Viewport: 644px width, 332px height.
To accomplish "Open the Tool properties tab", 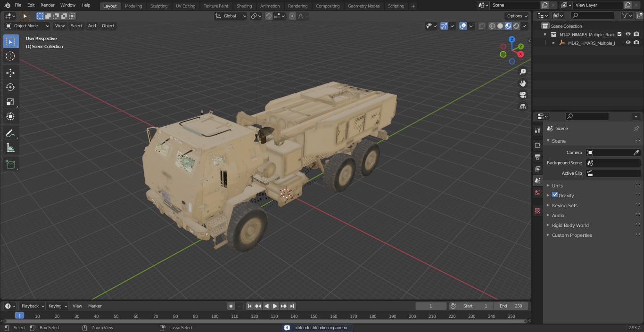I will (x=537, y=130).
